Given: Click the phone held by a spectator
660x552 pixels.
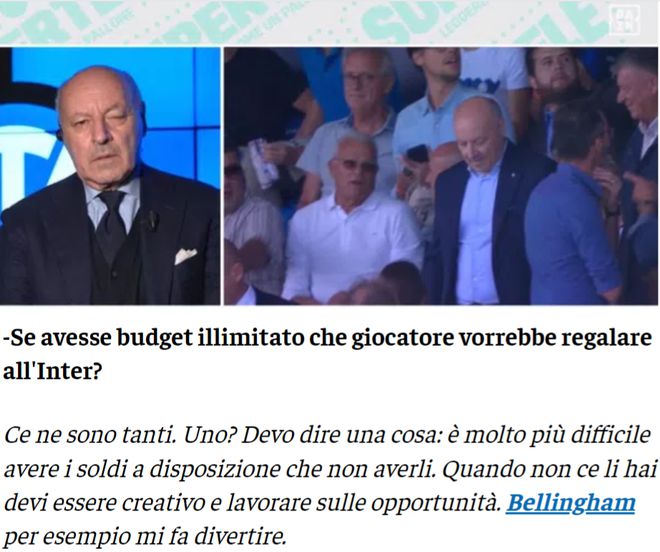Looking at the screenshot, I should (417, 153).
